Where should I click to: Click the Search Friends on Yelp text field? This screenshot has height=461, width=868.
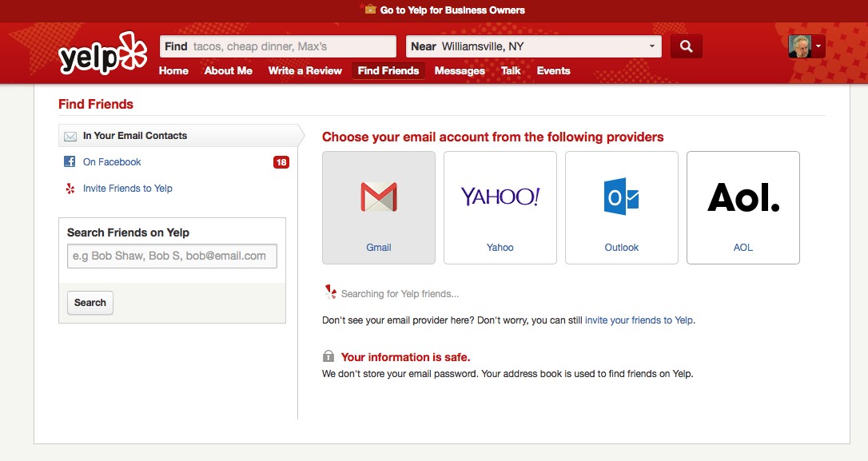pyautogui.click(x=172, y=256)
